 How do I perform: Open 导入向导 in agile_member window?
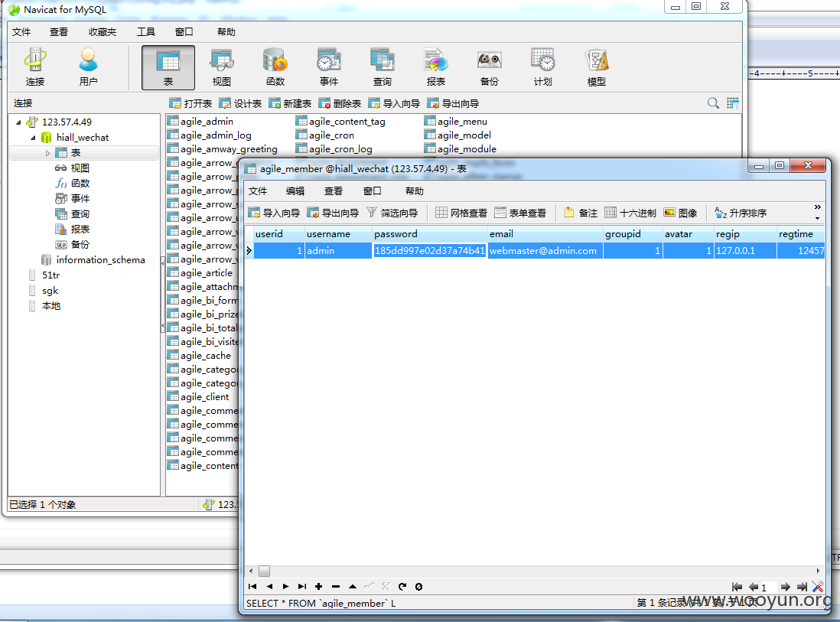(274, 213)
